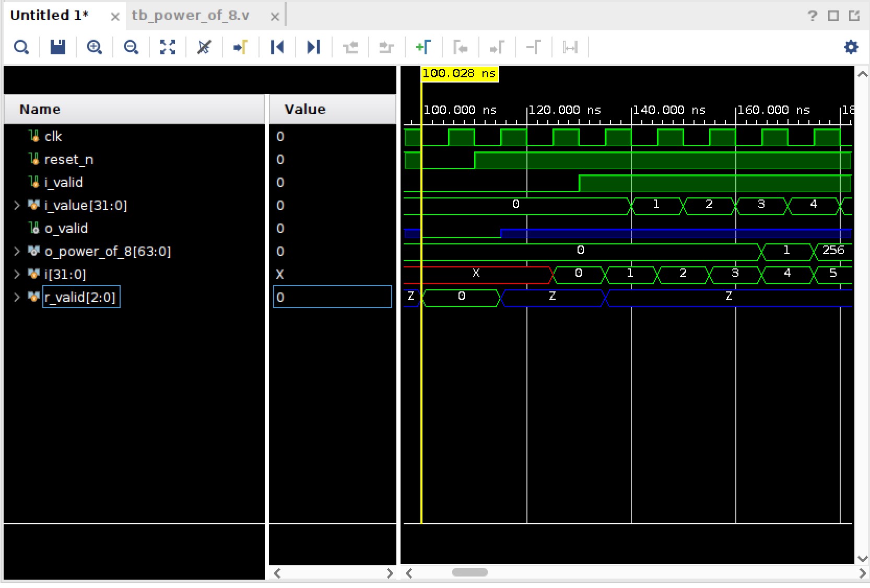Click o_power_of_8 waveform value 256
This screenshot has width=870, height=588.
[833, 250]
